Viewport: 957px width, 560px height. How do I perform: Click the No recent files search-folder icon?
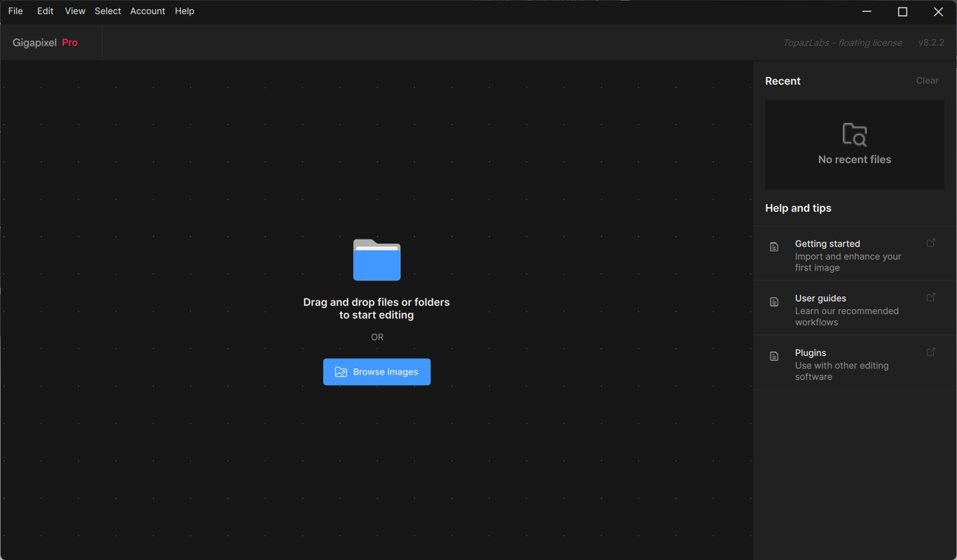pos(855,135)
